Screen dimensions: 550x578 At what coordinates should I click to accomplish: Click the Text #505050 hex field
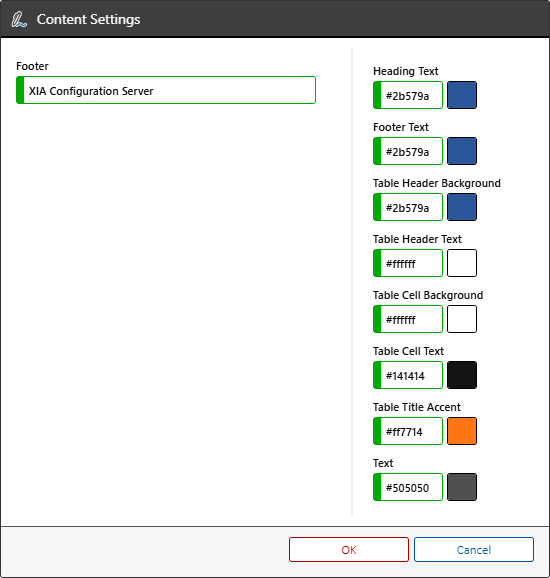408,487
